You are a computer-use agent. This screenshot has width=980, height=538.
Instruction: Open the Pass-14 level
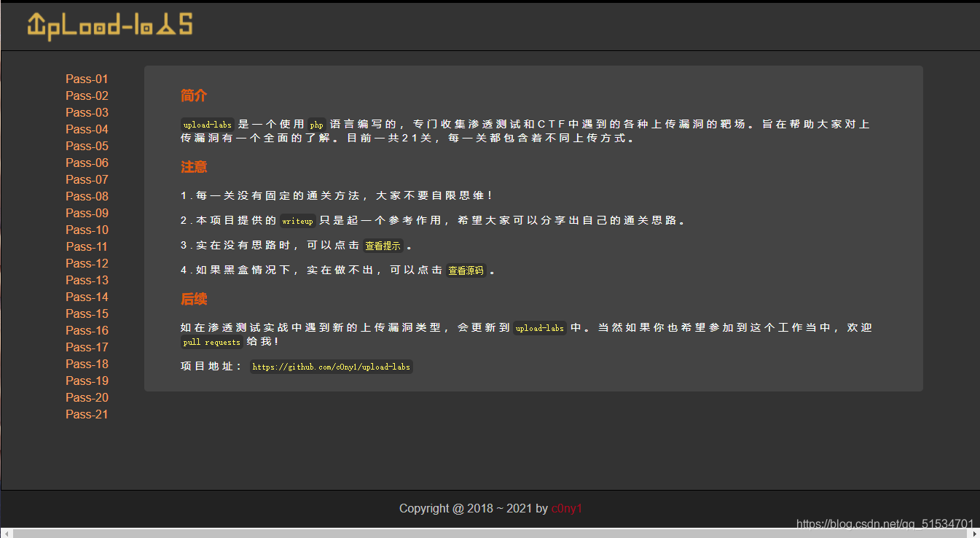pos(87,297)
